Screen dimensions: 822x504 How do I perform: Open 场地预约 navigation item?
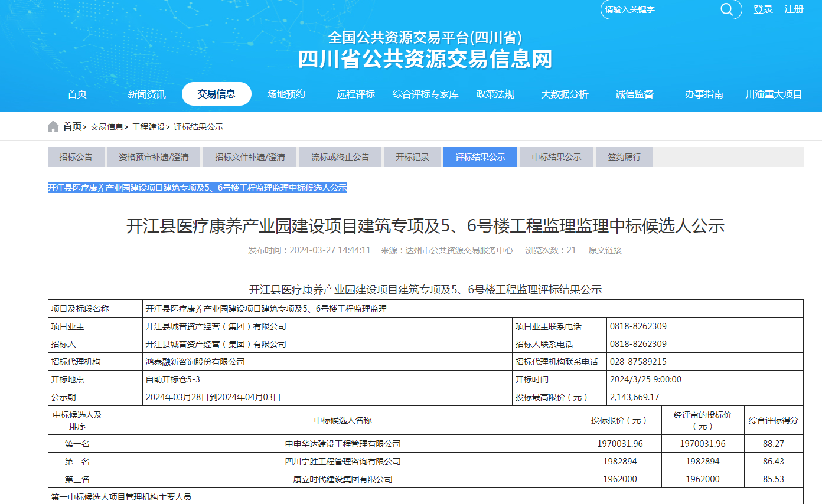286,94
